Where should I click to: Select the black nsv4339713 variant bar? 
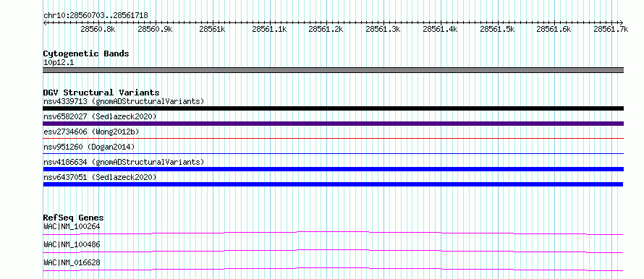tap(334, 108)
